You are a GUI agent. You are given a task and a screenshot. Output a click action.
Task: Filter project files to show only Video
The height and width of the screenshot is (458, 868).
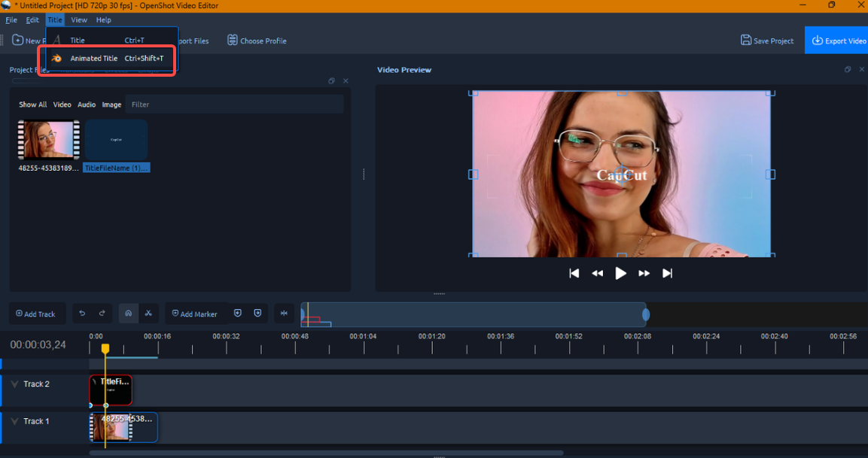point(62,105)
